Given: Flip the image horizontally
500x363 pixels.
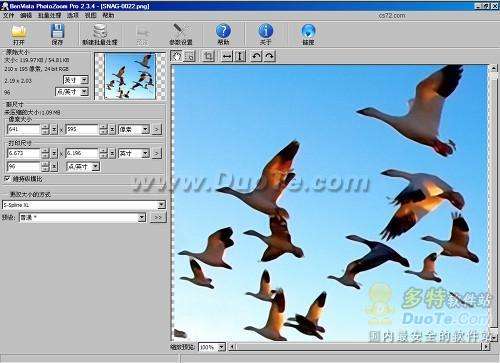Looking at the screenshot, I should pos(227,56).
